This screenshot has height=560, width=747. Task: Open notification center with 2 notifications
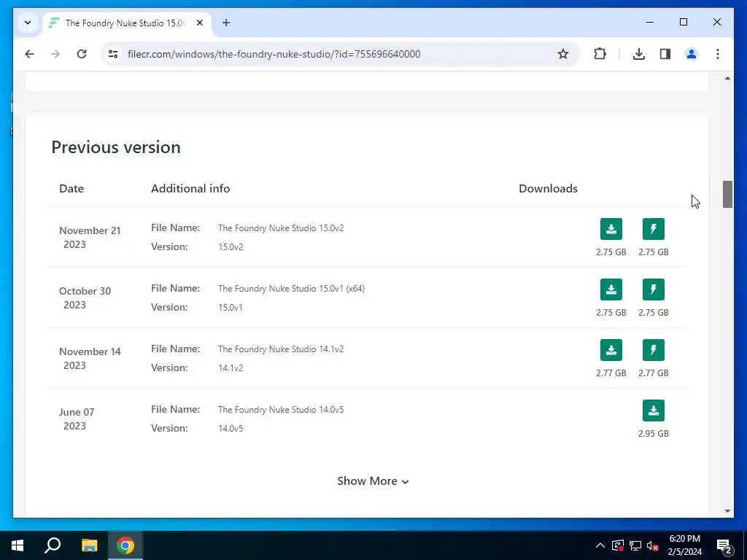(724, 545)
